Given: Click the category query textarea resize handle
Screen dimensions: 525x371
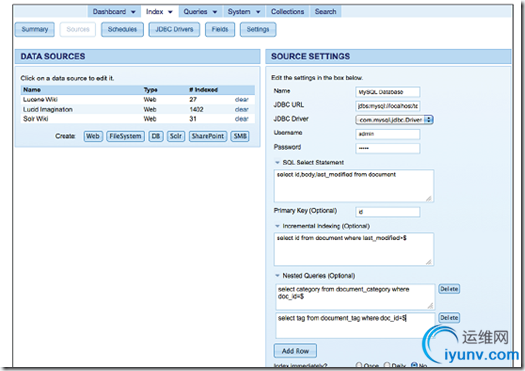Looking at the screenshot, I should pos(431,306).
